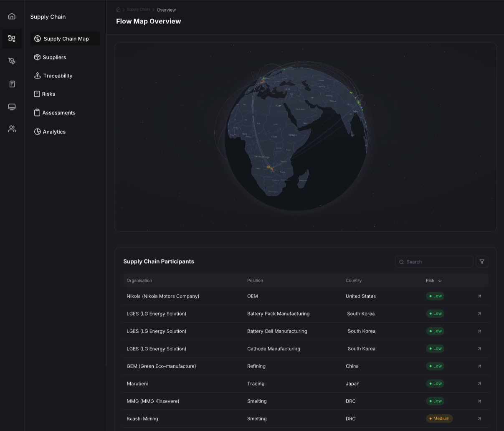The image size is (504, 431).
Task: Select MMG (MMG Kinsevere) organisation
Action: pos(153,401)
